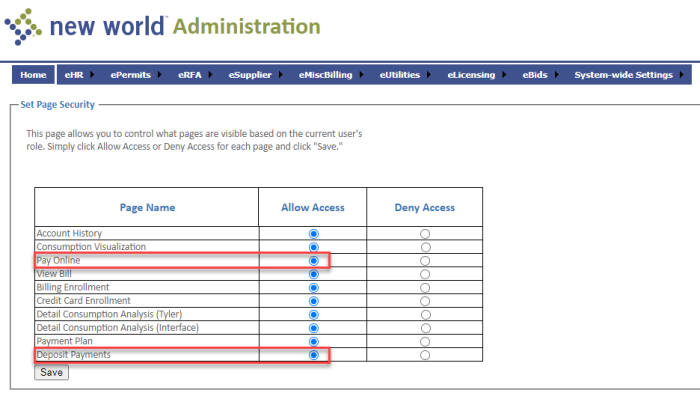Image resolution: width=700 pixels, height=393 pixels.
Task: Deny access for Deposit Payments
Action: point(425,355)
